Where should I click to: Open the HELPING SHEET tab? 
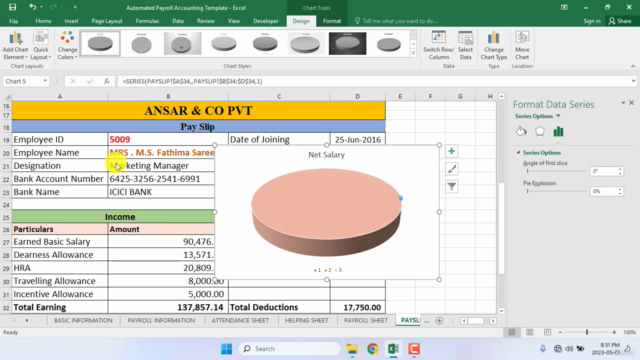click(x=307, y=321)
